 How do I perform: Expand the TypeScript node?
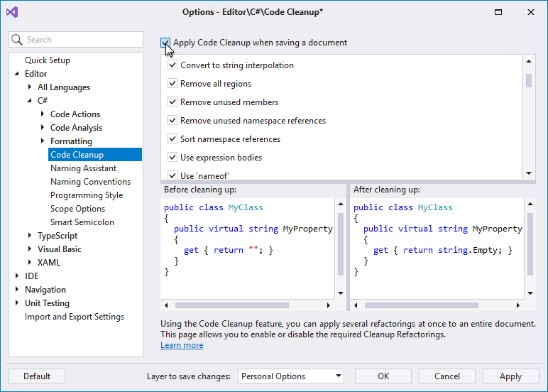click(30, 236)
